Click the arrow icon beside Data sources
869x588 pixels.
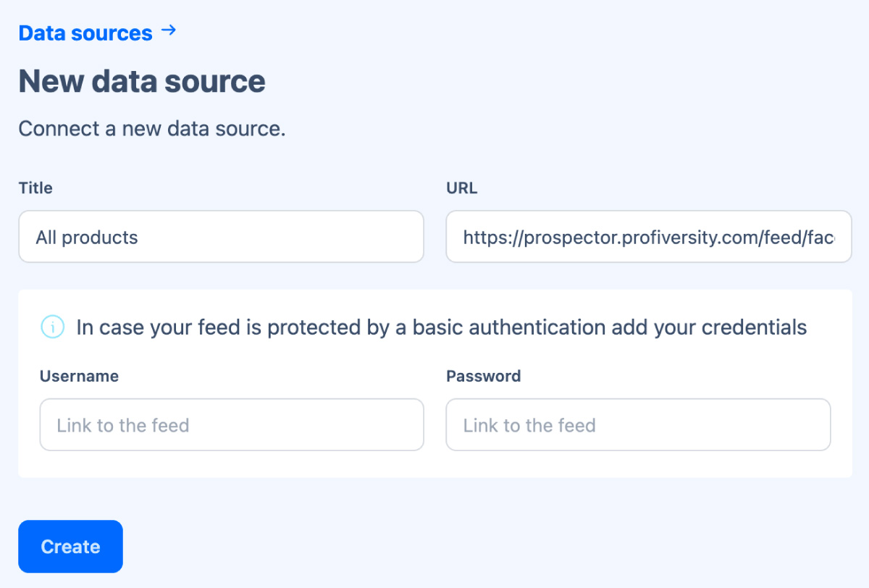click(x=169, y=31)
